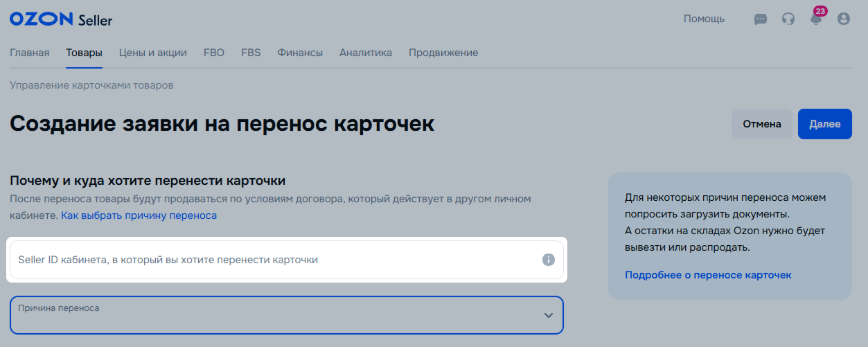Open the chat messages icon
This screenshot has width=868, height=347.
tap(761, 19)
